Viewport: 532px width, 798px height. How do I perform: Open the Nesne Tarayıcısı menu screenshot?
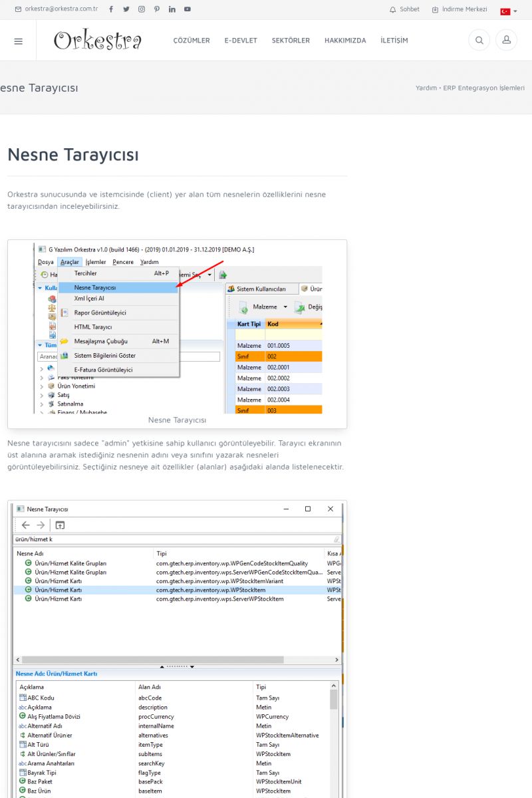coord(178,329)
